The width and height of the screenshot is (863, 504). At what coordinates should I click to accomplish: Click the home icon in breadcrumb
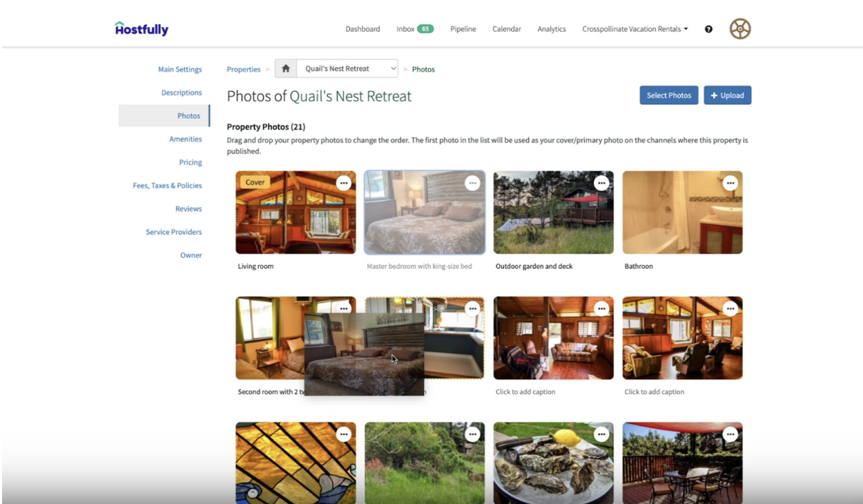(x=286, y=69)
